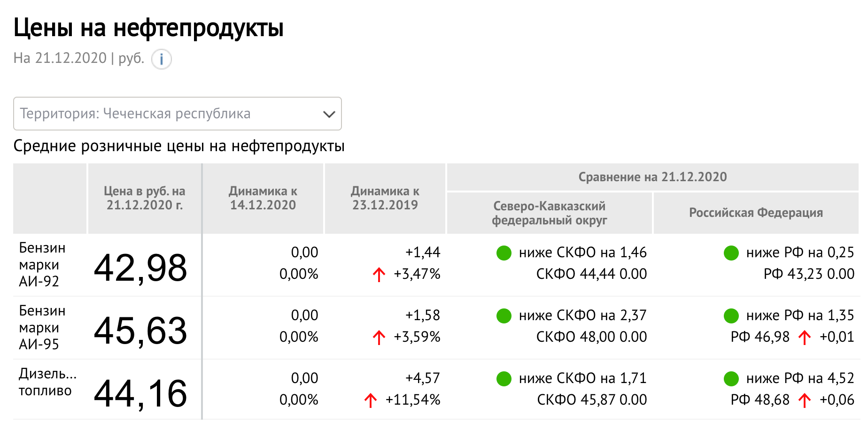868x430 pixels.
Task: Click green dot for diesel СКФО comparison
Action: [504, 379]
